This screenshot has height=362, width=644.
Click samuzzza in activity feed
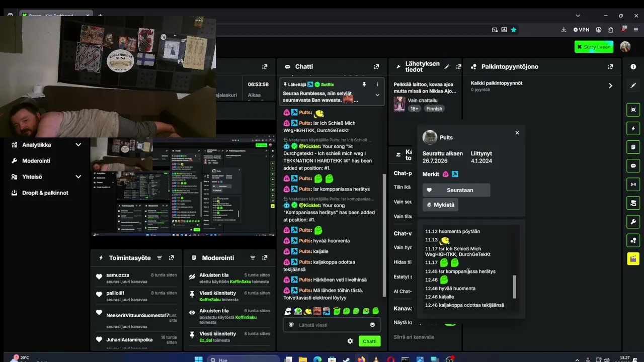tap(118, 276)
